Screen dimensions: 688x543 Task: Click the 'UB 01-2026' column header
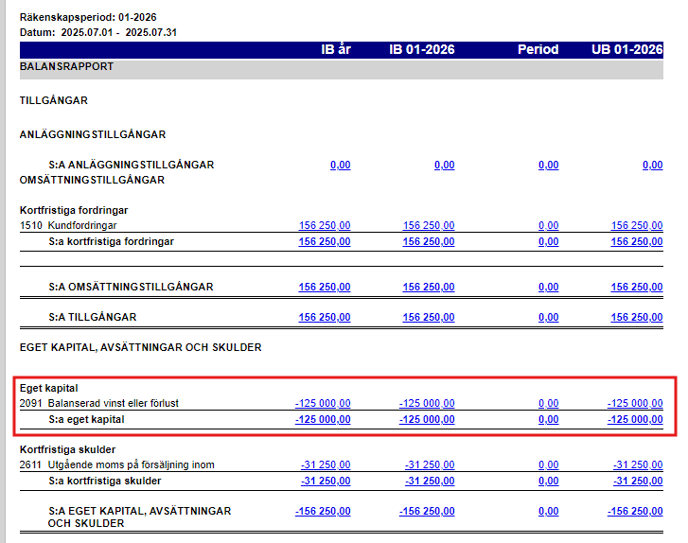[x=627, y=50]
